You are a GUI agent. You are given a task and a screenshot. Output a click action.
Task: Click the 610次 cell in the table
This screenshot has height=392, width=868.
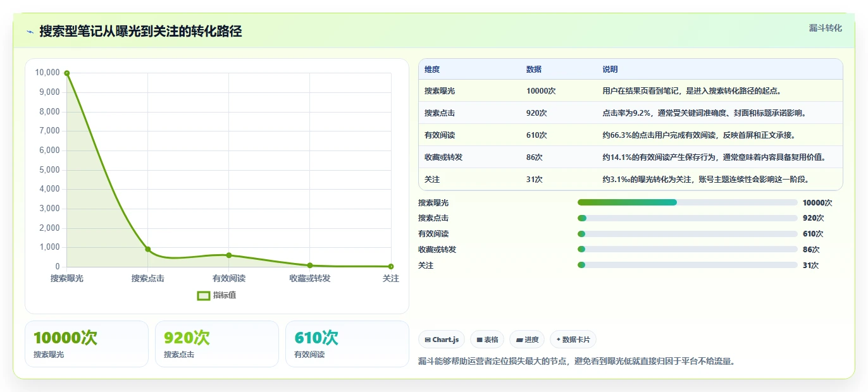click(536, 135)
